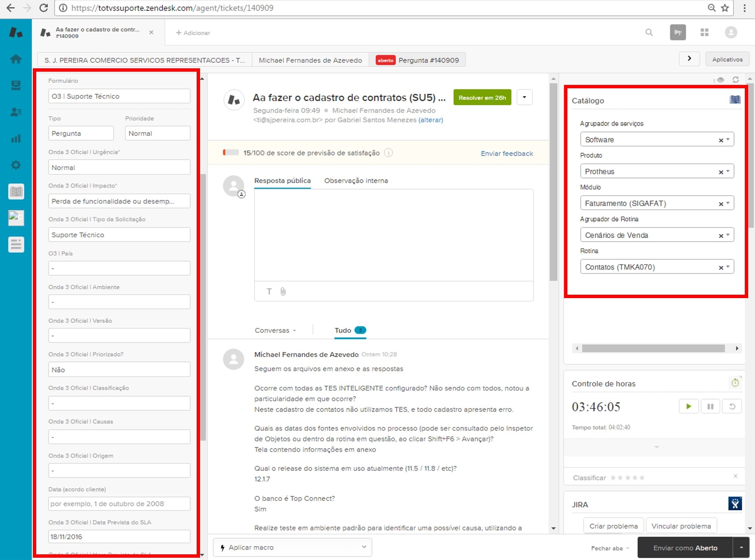Click the attachment paperclip icon in reply box
The image size is (755, 560).
tap(283, 291)
